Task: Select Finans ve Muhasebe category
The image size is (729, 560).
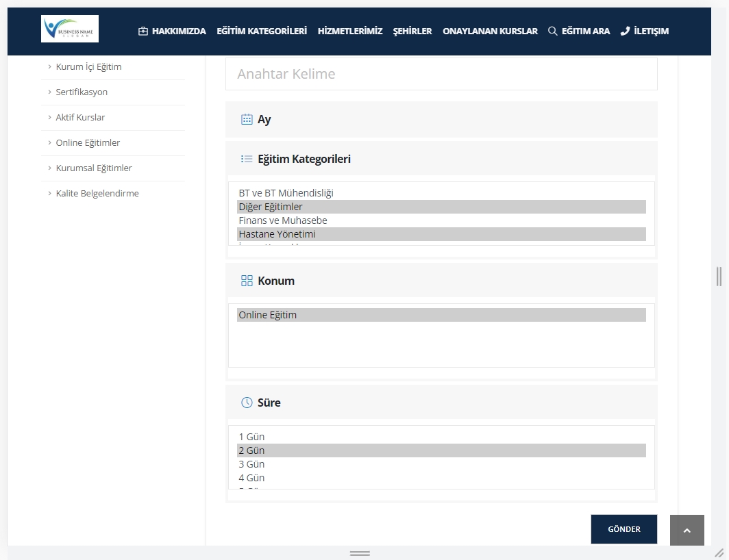Action: pos(441,220)
